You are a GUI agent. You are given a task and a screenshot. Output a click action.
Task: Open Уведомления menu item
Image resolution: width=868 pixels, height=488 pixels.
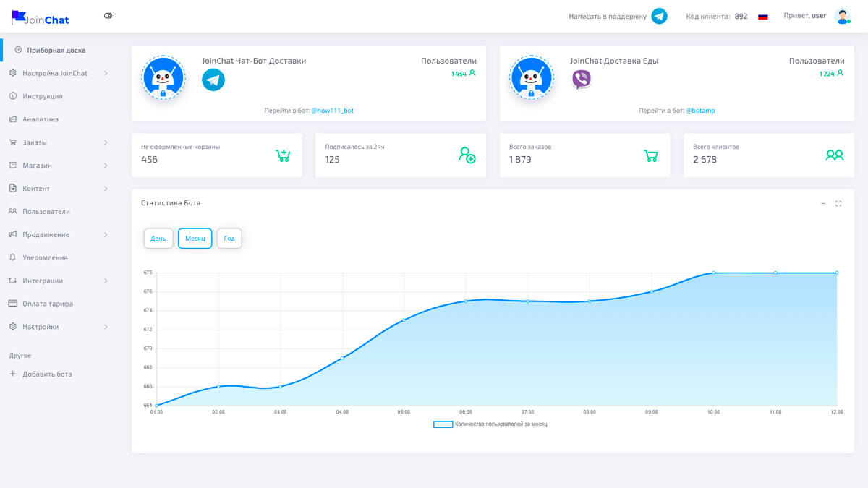pos(45,257)
